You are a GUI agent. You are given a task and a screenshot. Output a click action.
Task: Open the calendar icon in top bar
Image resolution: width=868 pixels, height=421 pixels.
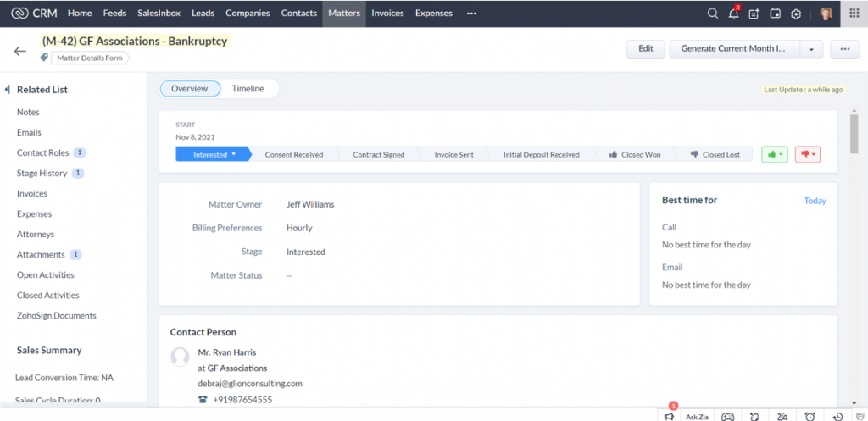tap(775, 14)
